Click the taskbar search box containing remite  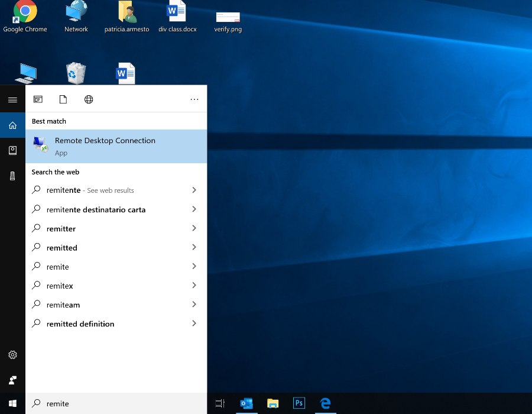pos(116,403)
